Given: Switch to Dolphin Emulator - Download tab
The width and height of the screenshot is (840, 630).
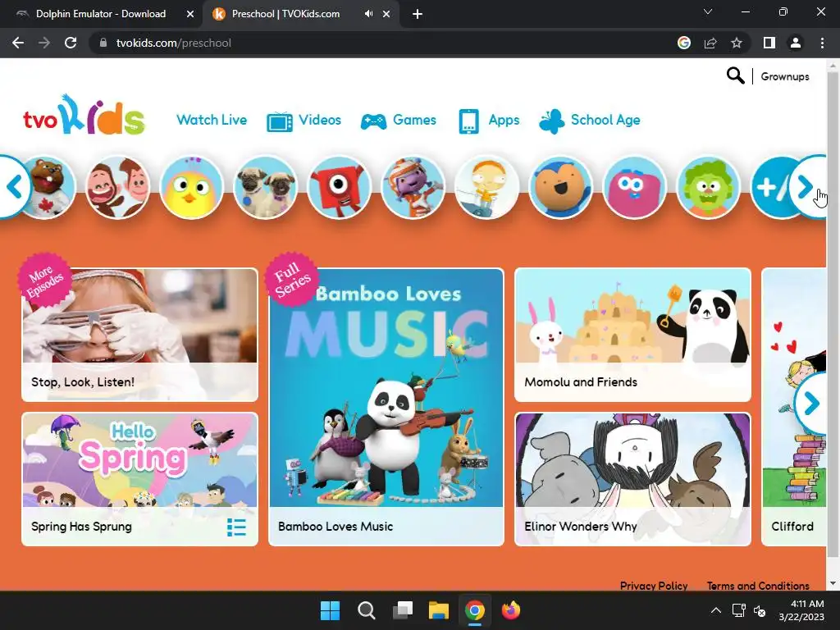Looking at the screenshot, I should (x=101, y=14).
